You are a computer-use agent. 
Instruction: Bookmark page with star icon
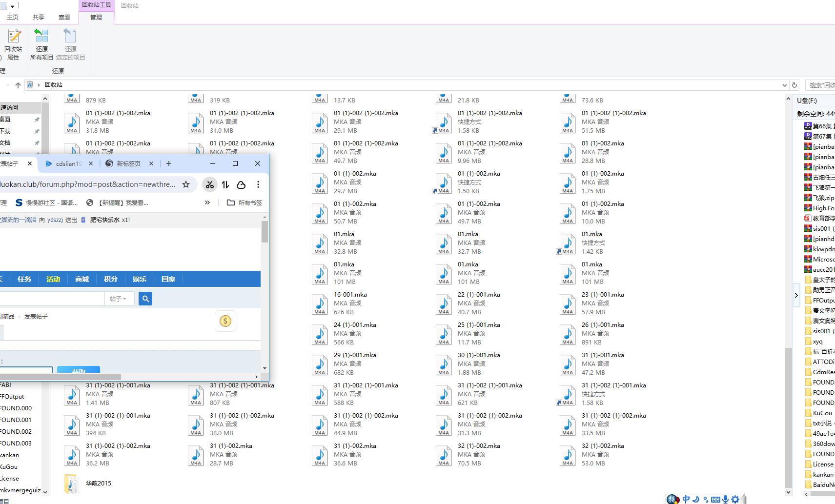coord(186,184)
